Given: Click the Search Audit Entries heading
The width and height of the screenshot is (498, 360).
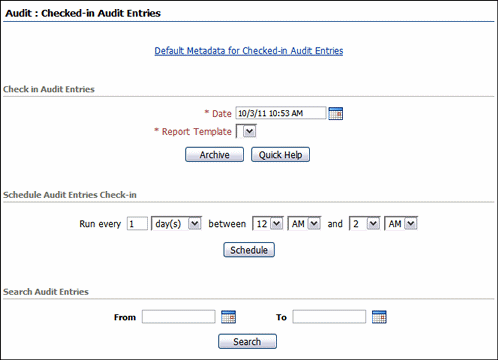Looking at the screenshot, I should pos(46,292).
